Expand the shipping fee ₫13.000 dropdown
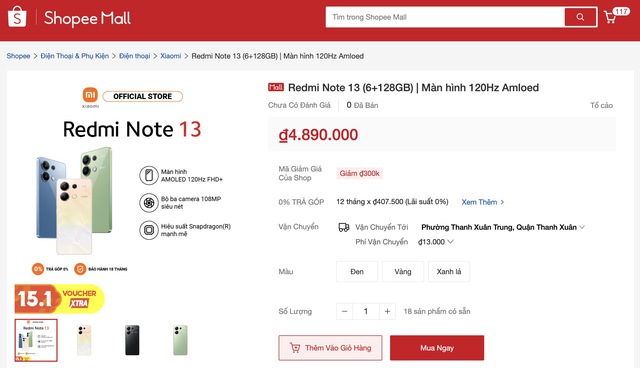 click(x=436, y=242)
